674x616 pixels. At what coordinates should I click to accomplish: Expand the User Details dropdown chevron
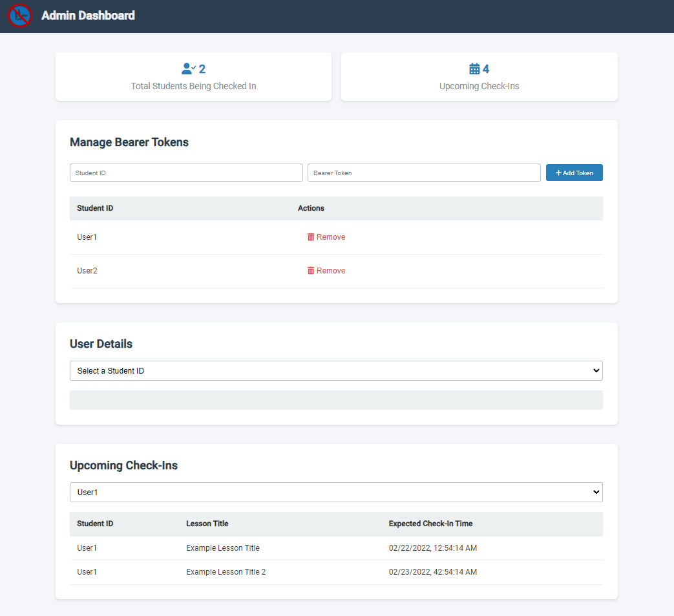point(596,370)
